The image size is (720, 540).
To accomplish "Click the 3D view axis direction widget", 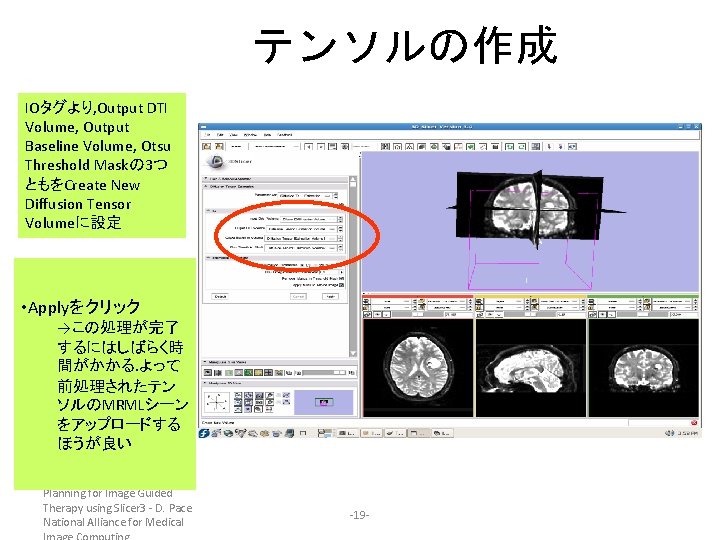I will (x=216, y=402).
